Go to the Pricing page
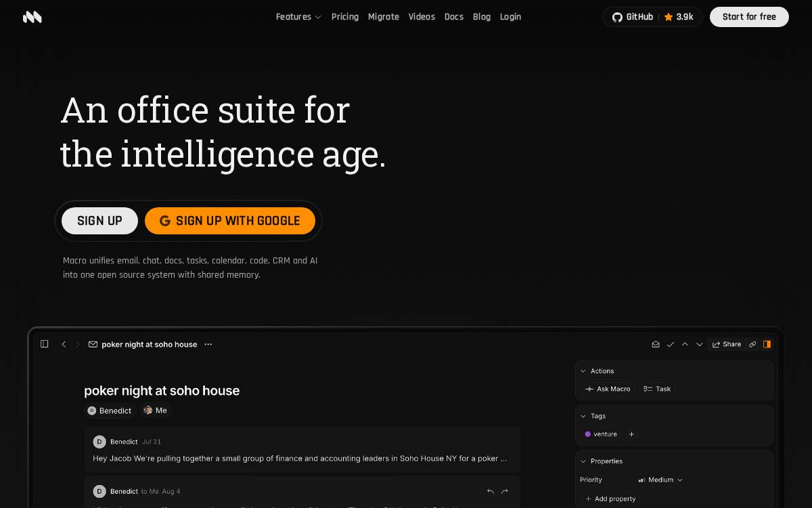The image size is (812, 508). pyautogui.click(x=345, y=17)
